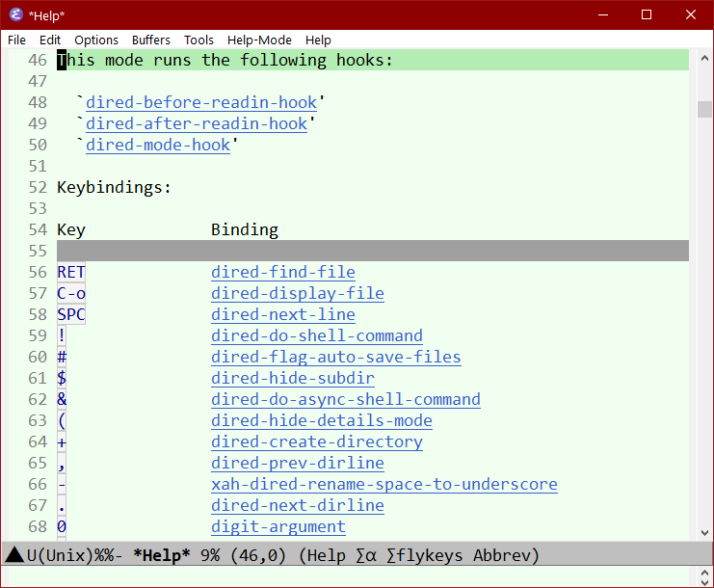Click the ∑α minor mode indicator
714x588 pixels.
366,555
